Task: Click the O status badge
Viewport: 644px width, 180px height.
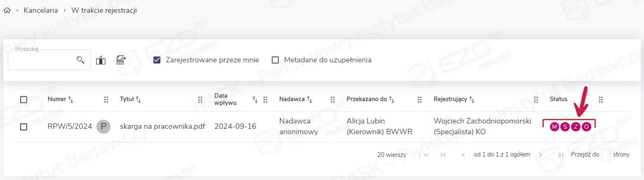Action: pos(586,127)
